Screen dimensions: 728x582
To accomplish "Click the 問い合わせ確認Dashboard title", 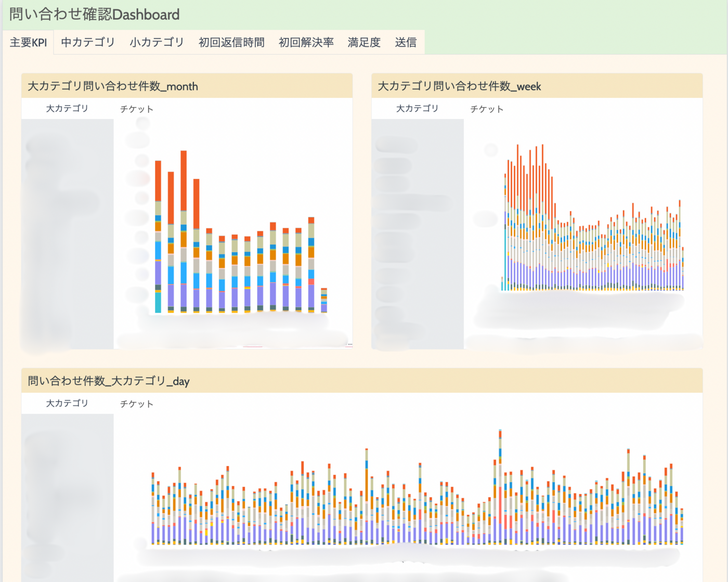I will 94,14.
